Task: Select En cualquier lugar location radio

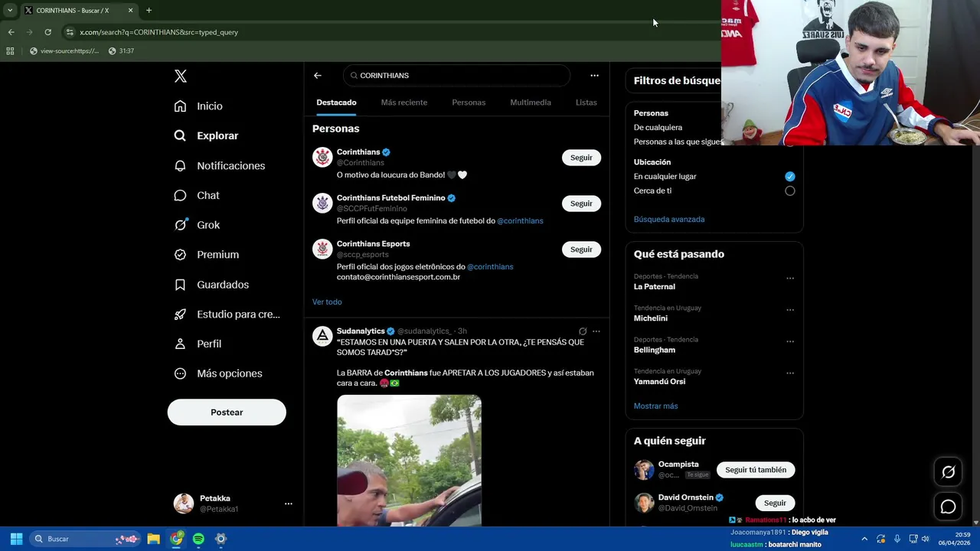Action: pyautogui.click(x=790, y=177)
